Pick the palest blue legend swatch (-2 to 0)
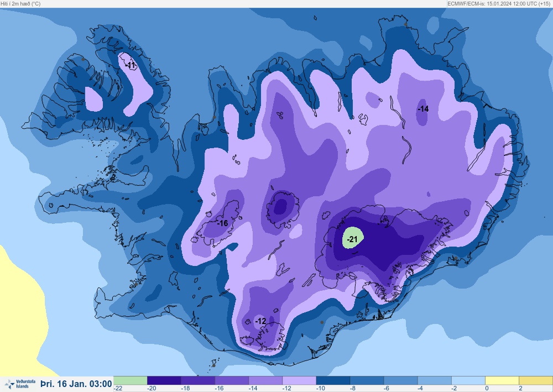 (469, 380)
